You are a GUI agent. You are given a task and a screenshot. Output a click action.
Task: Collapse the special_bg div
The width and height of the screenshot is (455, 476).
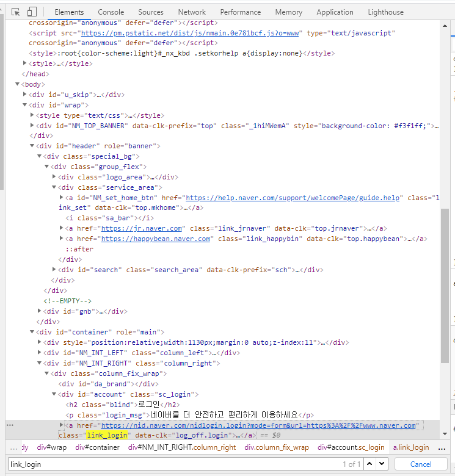(39, 156)
